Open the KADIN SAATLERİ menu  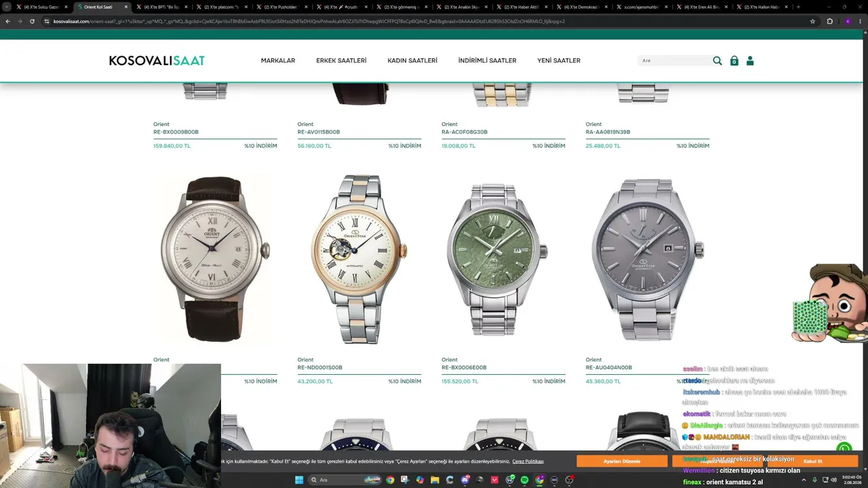(412, 61)
